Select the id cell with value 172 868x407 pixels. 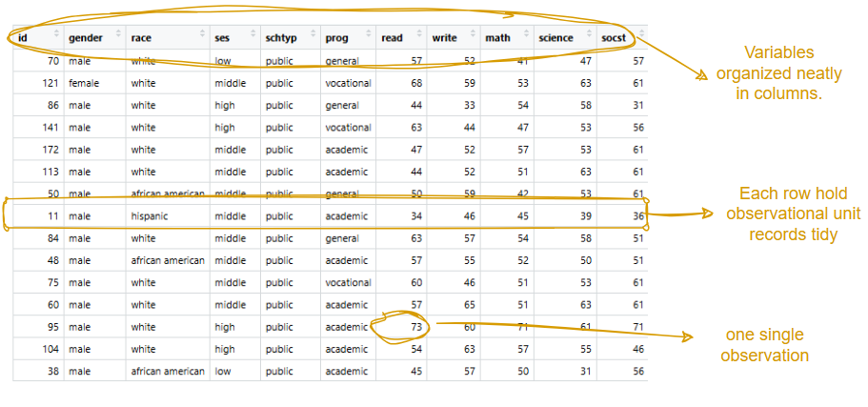[50, 150]
